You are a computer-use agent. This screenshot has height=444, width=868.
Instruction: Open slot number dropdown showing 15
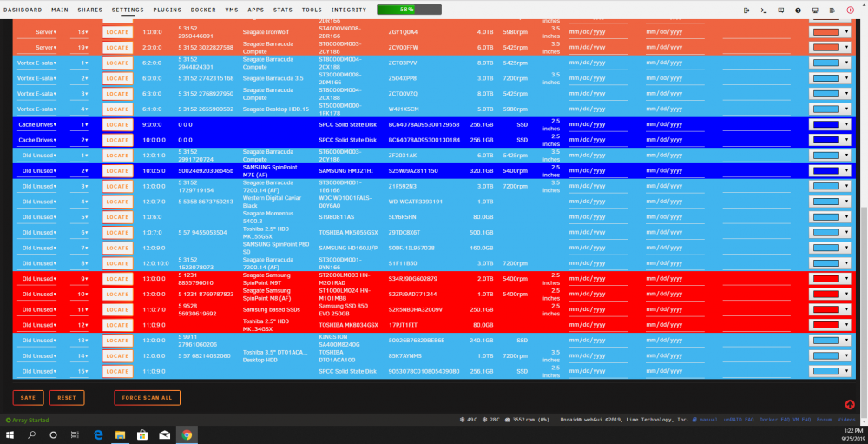point(79,371)
